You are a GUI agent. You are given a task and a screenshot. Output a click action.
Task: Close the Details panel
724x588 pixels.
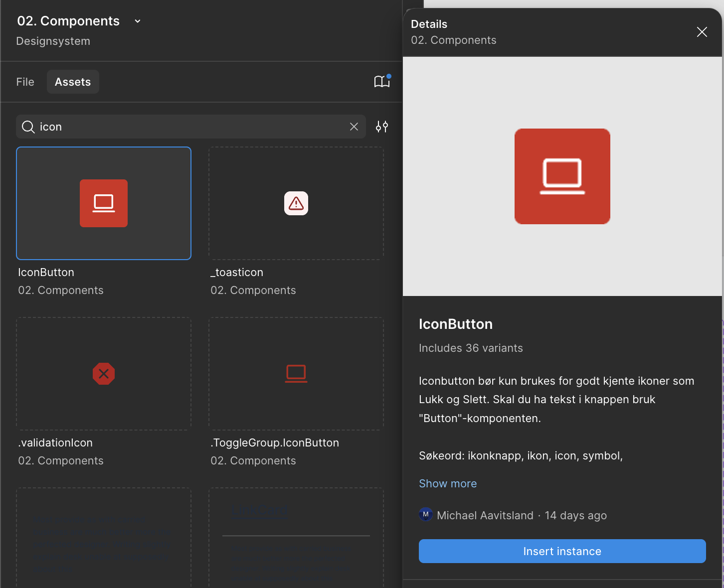pyautogui.click(x=702, y=32)
